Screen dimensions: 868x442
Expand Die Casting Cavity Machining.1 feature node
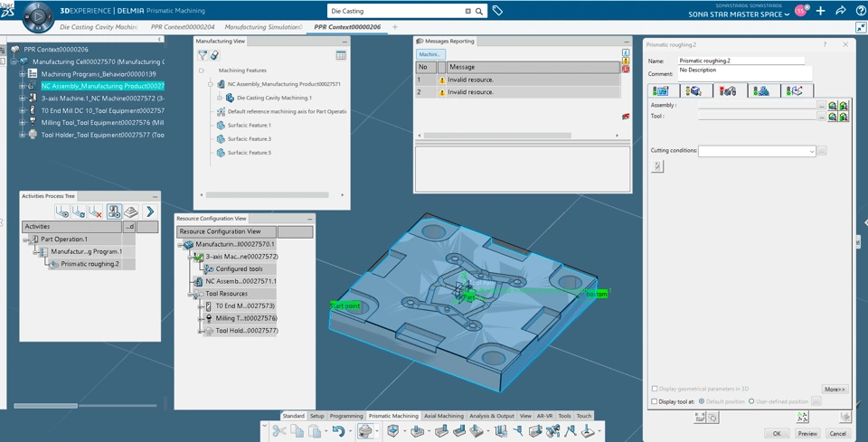(219, 98)
